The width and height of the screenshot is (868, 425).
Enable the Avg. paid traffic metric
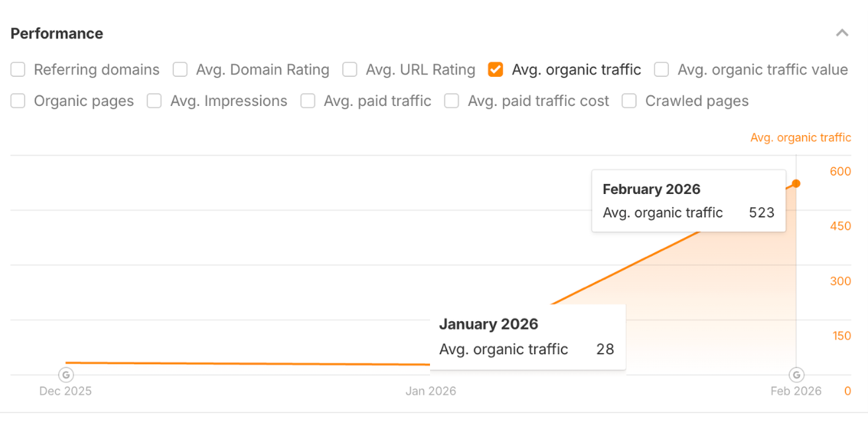coord(308,101)
